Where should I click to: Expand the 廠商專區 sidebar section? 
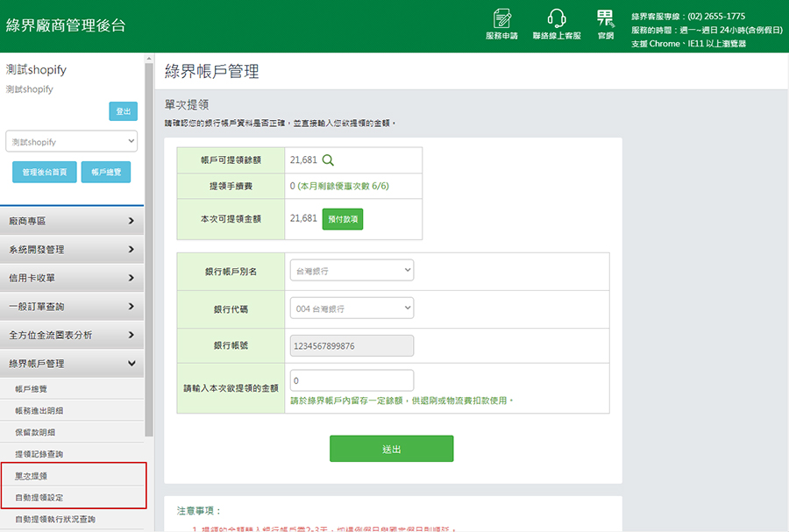pyautogui.click(x=71, y=222)
